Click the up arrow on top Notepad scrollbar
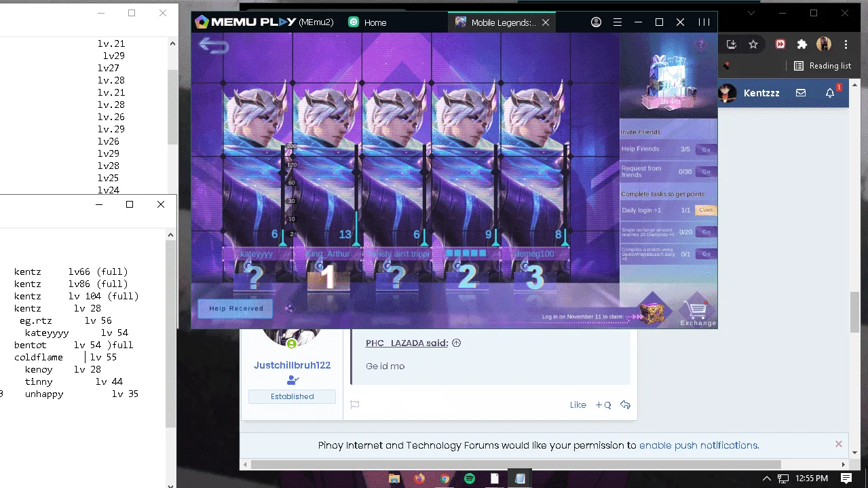The image size is (868, 488). 172,43
